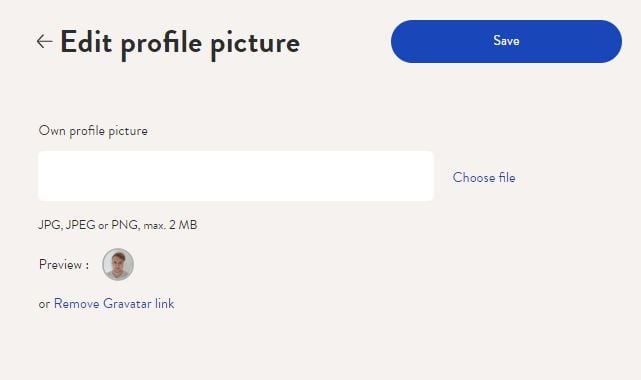641x380 pixels.
Task: Remove the Gravatar link
Action: pyautogui.click(x=114, y=304)
